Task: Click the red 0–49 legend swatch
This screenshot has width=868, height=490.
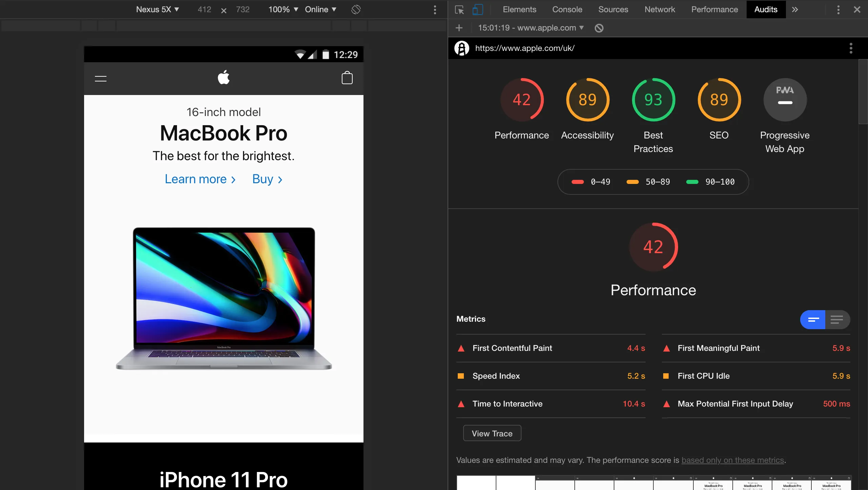Action: point(577,182)
